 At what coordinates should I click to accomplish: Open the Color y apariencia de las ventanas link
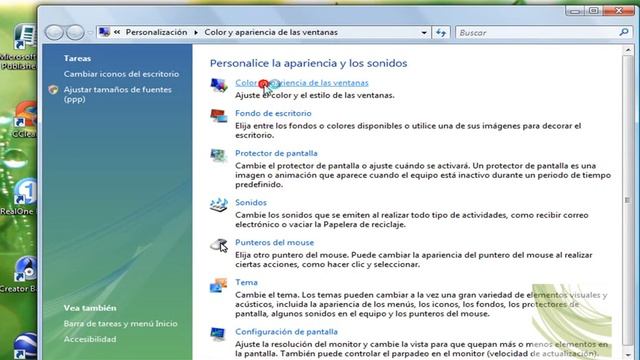click(302, 83)
